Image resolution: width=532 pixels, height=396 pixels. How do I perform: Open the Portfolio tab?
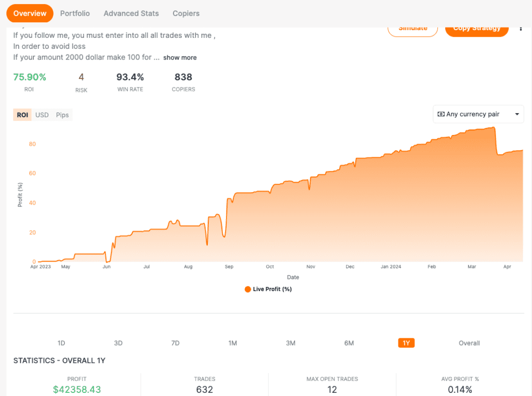[x=75, y=13]
